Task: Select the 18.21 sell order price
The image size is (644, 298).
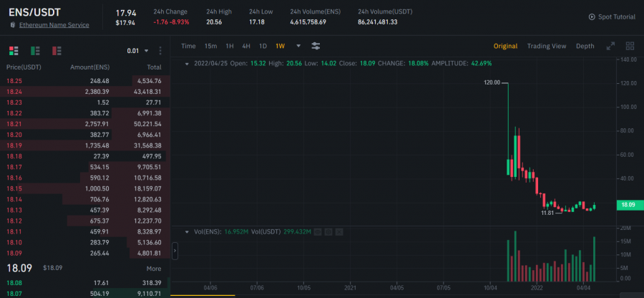Action: pos(14,124)
